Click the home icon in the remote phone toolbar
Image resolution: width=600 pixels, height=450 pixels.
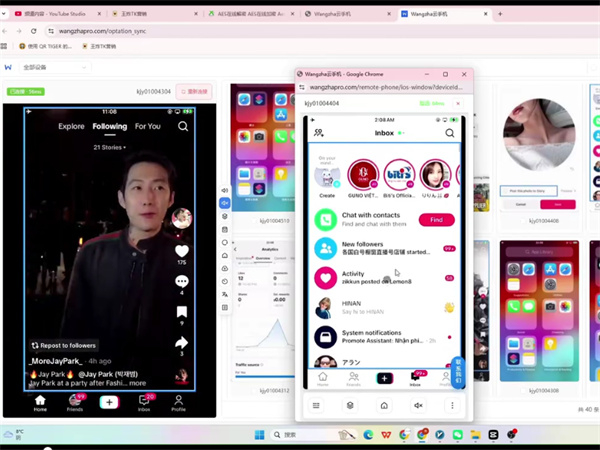(384, 405)
